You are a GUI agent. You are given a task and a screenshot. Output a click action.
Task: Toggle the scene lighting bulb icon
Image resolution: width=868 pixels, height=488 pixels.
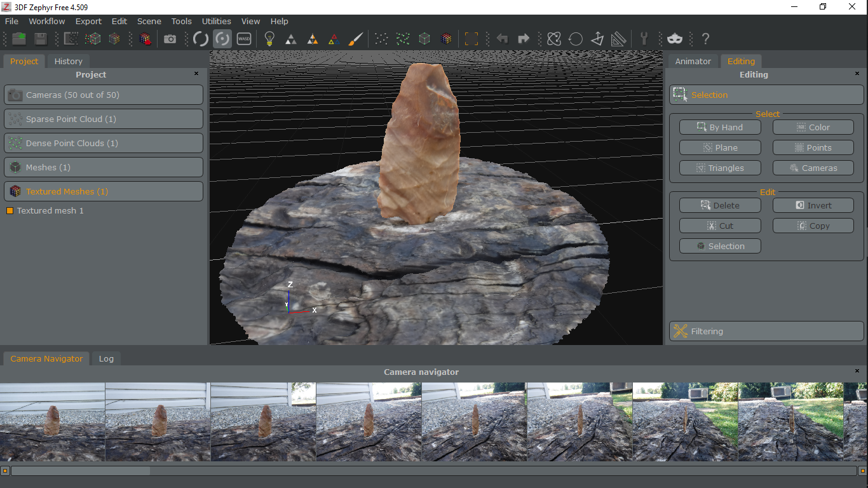click(269, 39)
